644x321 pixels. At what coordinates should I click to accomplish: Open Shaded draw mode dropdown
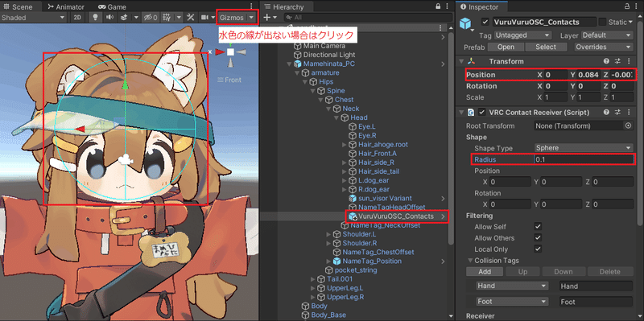(33, 17)
